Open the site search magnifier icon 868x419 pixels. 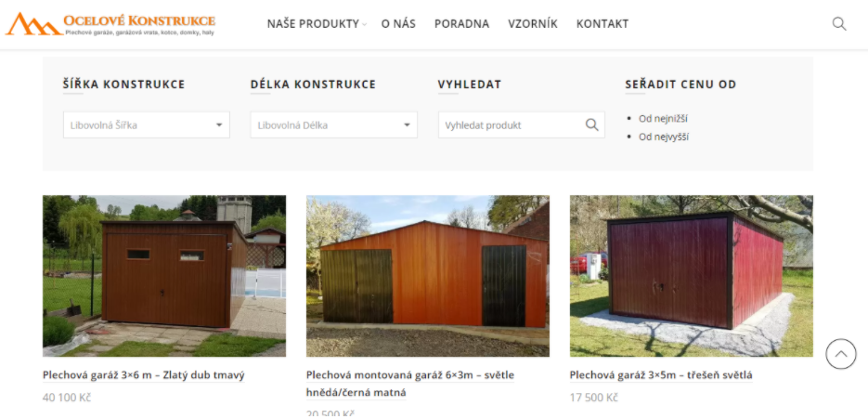(839, 24)
